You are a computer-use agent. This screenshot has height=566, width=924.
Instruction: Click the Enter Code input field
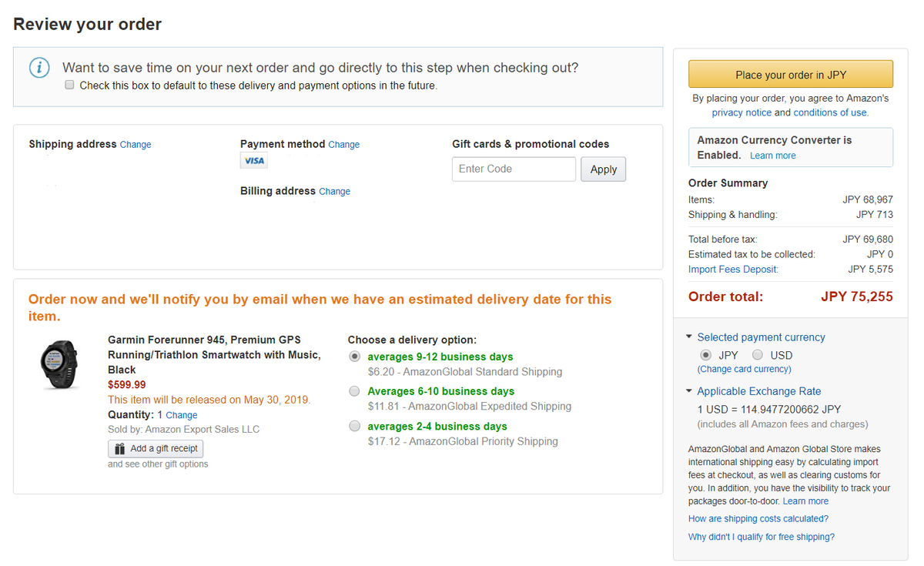pos(514,169)
